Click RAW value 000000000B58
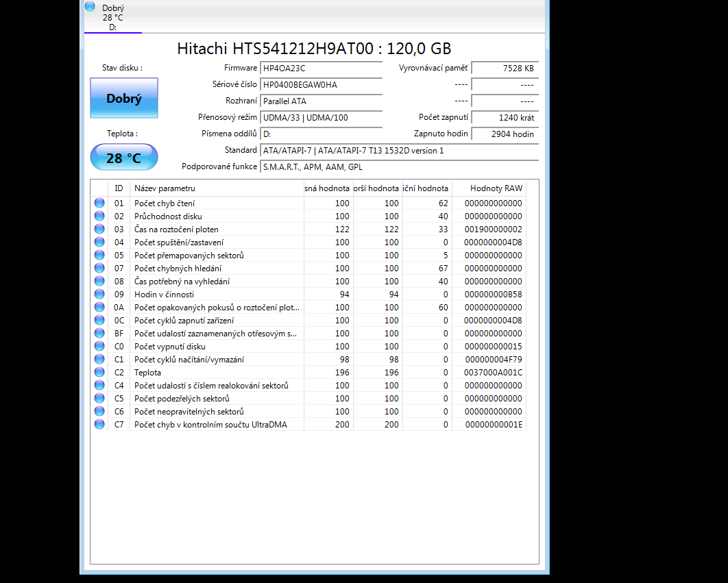 click(x=493, y=295)
